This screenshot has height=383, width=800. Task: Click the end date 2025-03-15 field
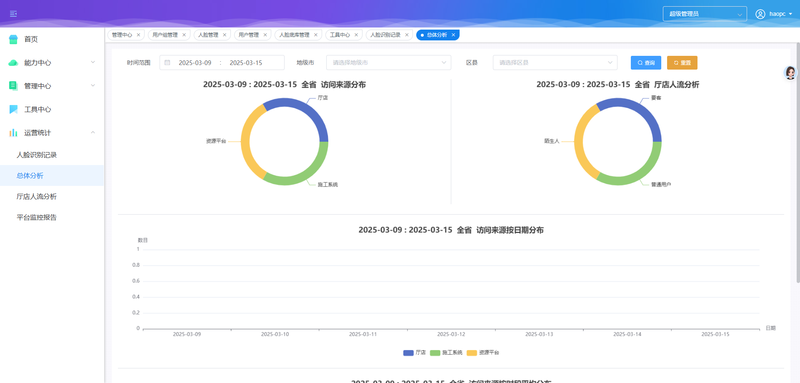(246, 63)
